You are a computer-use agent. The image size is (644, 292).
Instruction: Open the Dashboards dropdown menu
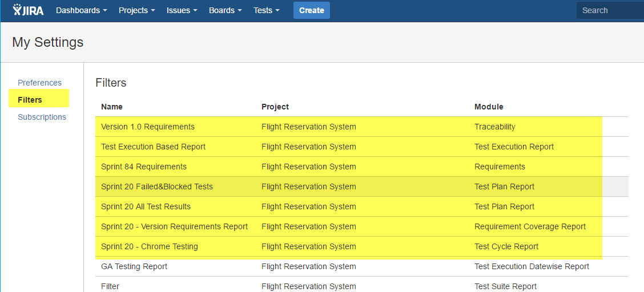(x=81, y=10)
